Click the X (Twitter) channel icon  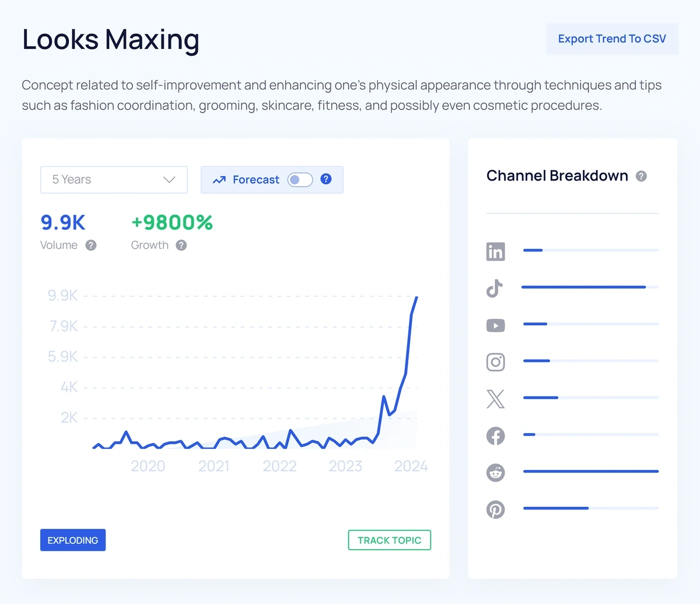[495, 399]
